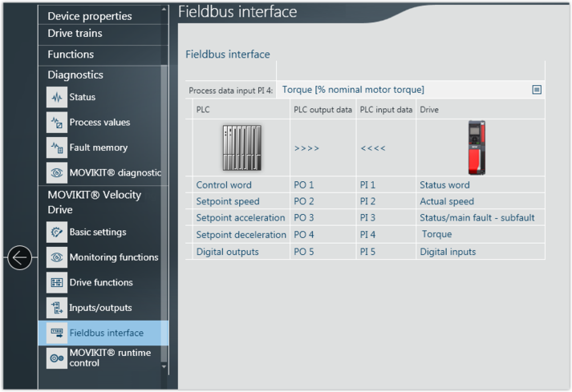Viewport: 572px width, 392px height.
Task: Click the Setpoint speed link
Action: (x=228, y=201)
